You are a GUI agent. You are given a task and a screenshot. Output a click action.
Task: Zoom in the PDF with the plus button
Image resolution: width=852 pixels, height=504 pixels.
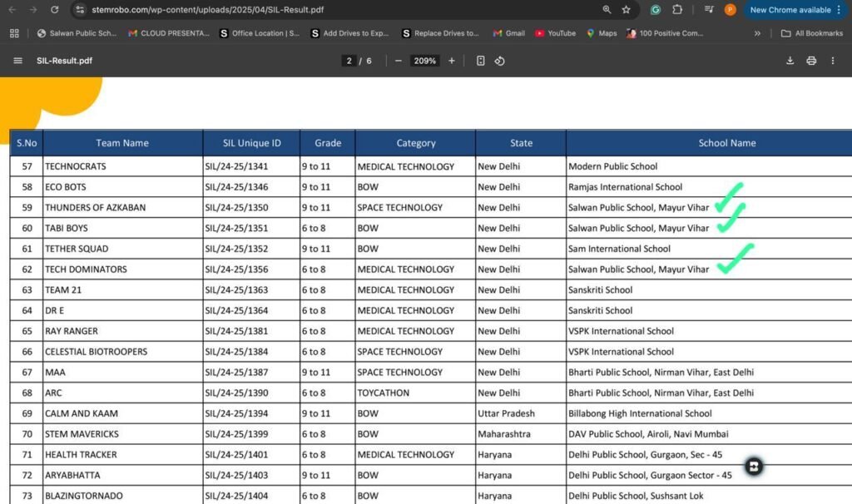[452, 61]
